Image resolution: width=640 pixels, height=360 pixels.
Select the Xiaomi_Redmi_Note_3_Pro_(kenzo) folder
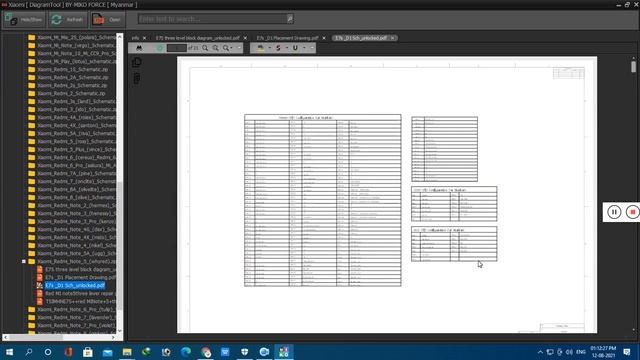pos(76,221)
